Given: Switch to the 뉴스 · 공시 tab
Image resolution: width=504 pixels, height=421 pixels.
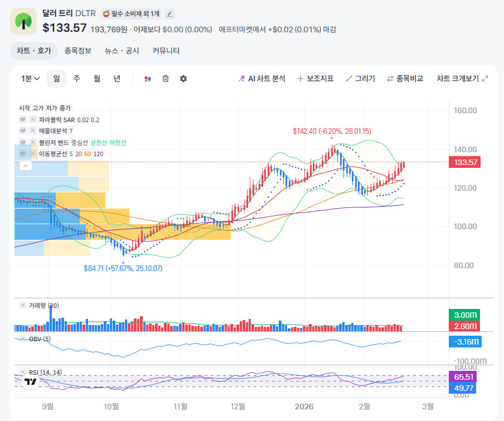Looking at the screenshot, I should (x=122, y=51).
